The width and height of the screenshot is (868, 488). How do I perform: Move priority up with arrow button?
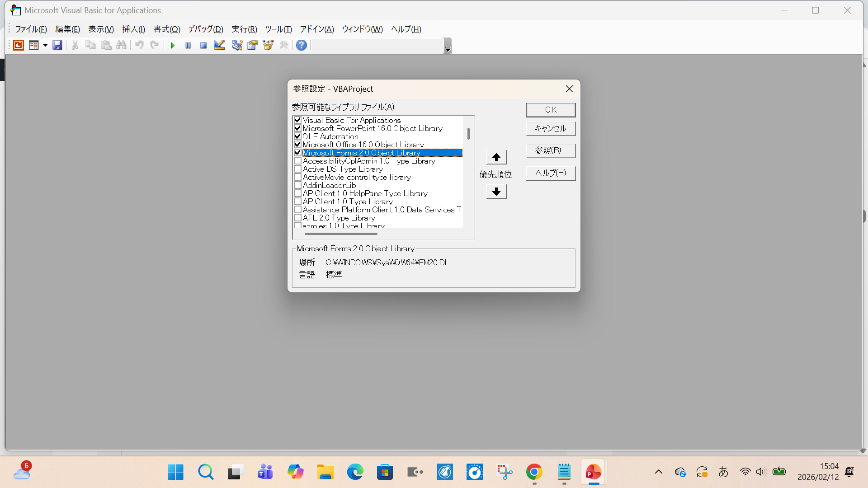[496, 157]
